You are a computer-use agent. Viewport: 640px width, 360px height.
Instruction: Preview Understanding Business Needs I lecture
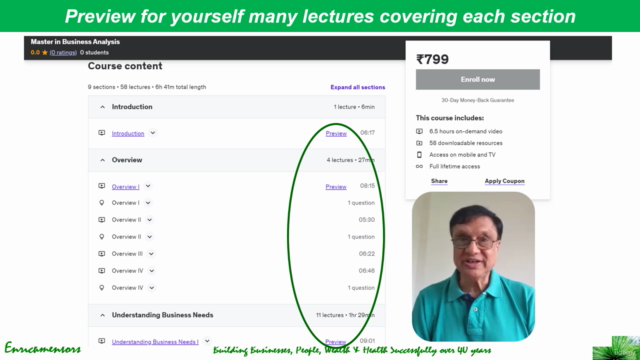336,342
